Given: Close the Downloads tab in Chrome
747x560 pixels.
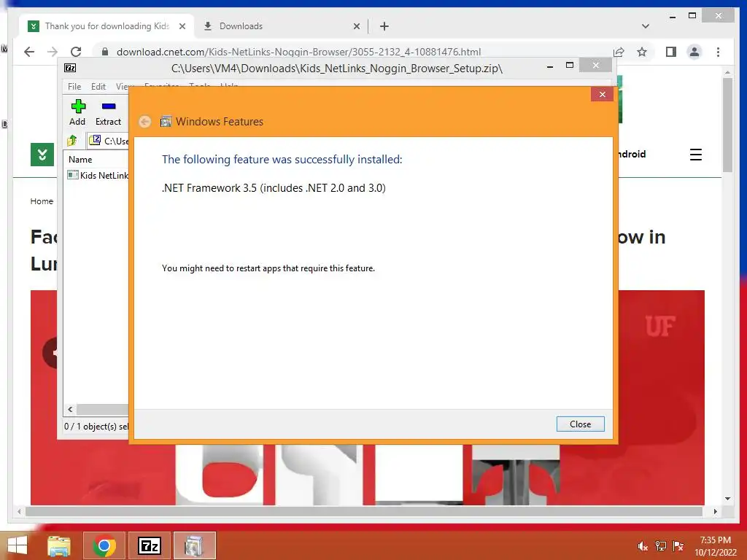Looking at the screenshot, I should (356, 27).
